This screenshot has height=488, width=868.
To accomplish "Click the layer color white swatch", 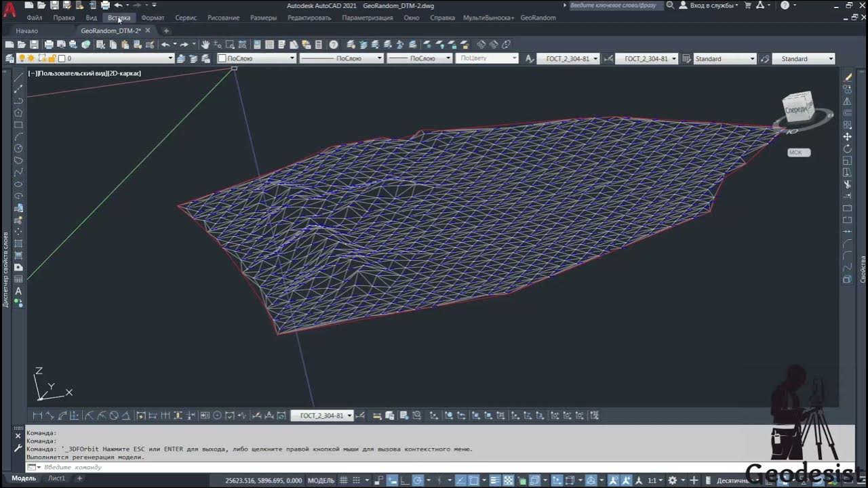I will [62, 59].
